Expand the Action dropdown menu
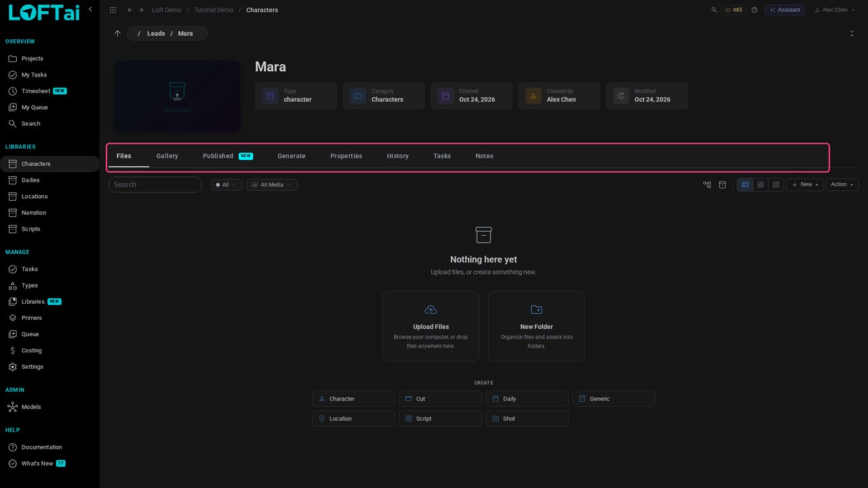The height and width of the screenshot is (488, 868). tap(842, 184)
